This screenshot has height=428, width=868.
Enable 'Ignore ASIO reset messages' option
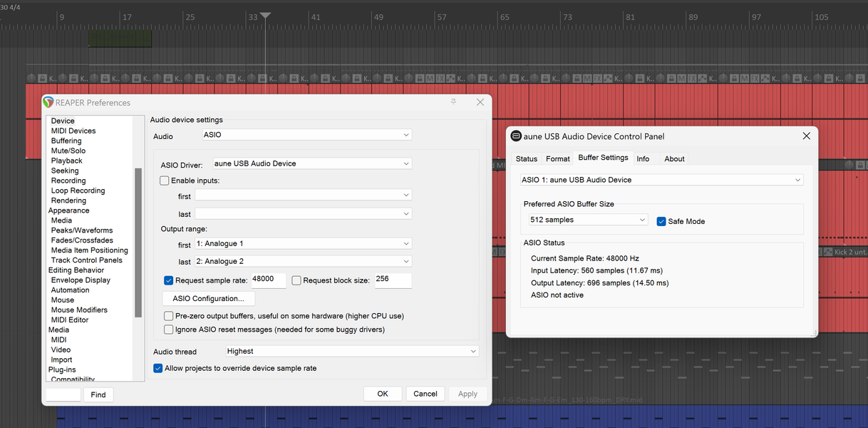(169, 330)
